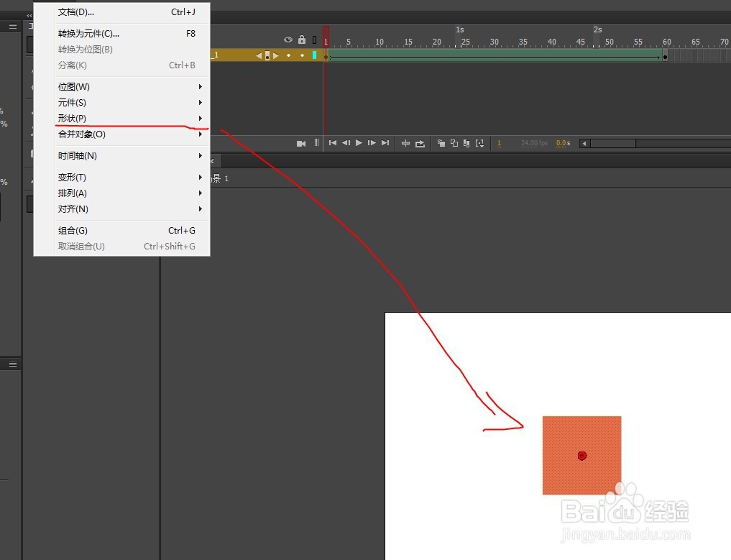Click center frame icon in timeline
The height and width of the screenshot is (560, 731).
pyautogui.click(x=405, y=144)
